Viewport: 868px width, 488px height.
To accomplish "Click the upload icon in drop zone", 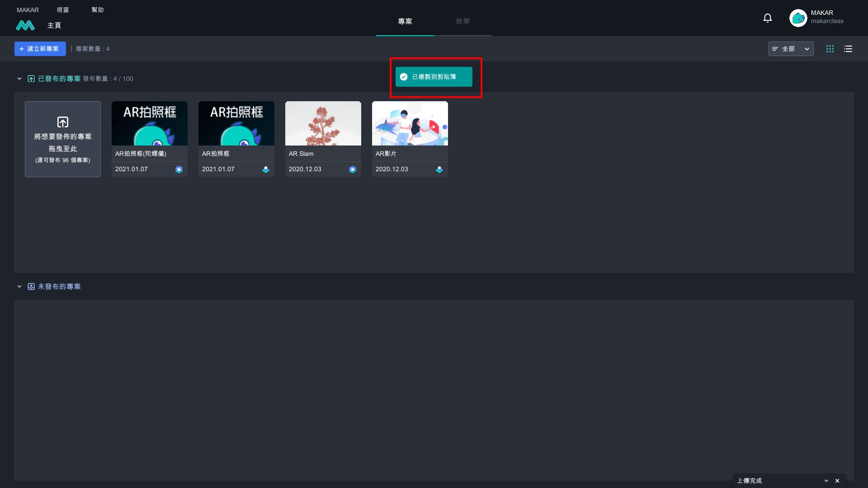I will 63,122.
